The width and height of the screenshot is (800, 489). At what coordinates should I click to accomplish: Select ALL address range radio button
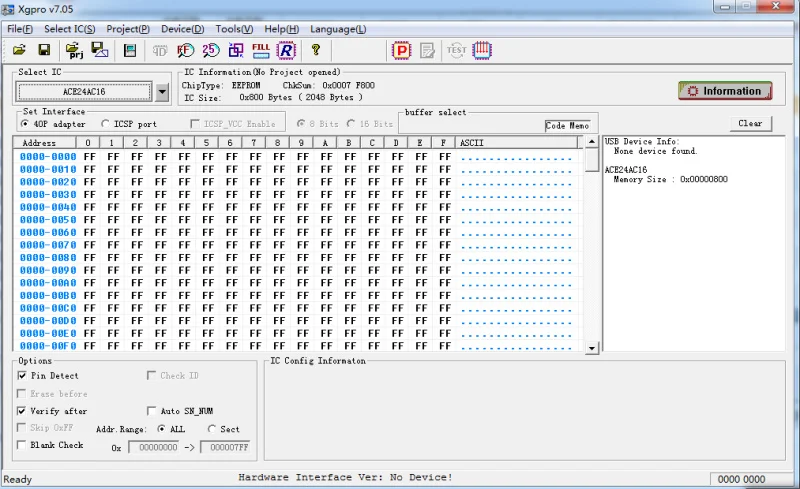[161, 429]
